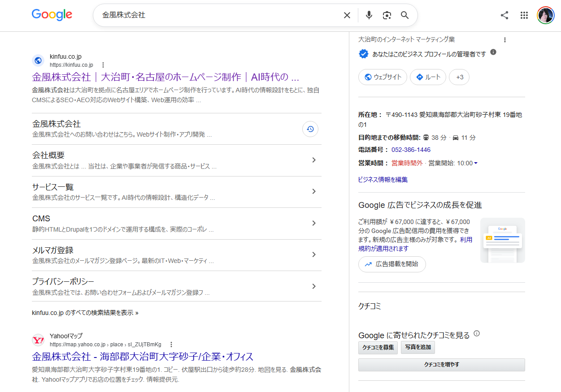Expand the 会社概要 sitelink chevron

click(x=314, y=160)
